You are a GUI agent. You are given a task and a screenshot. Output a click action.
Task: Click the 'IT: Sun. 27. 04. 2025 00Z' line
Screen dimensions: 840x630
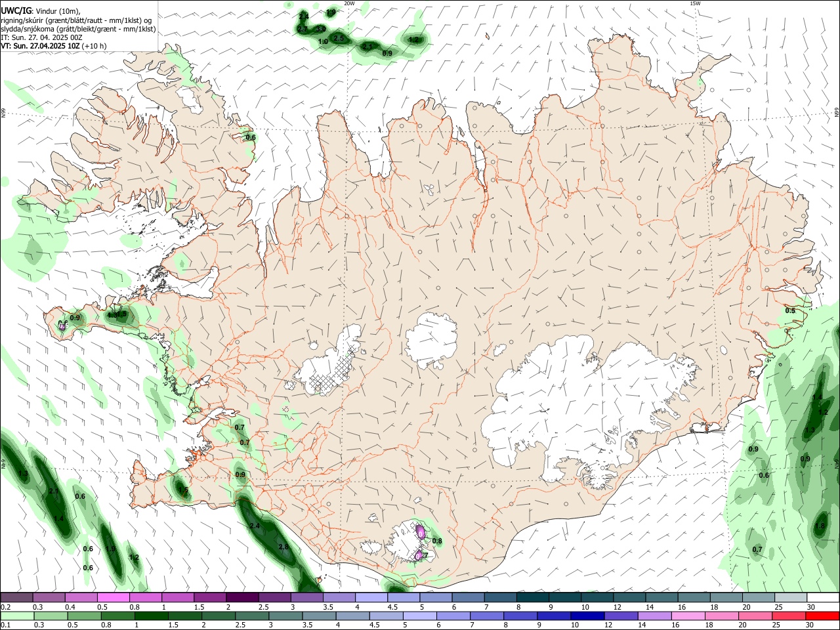tap(42, 37)
